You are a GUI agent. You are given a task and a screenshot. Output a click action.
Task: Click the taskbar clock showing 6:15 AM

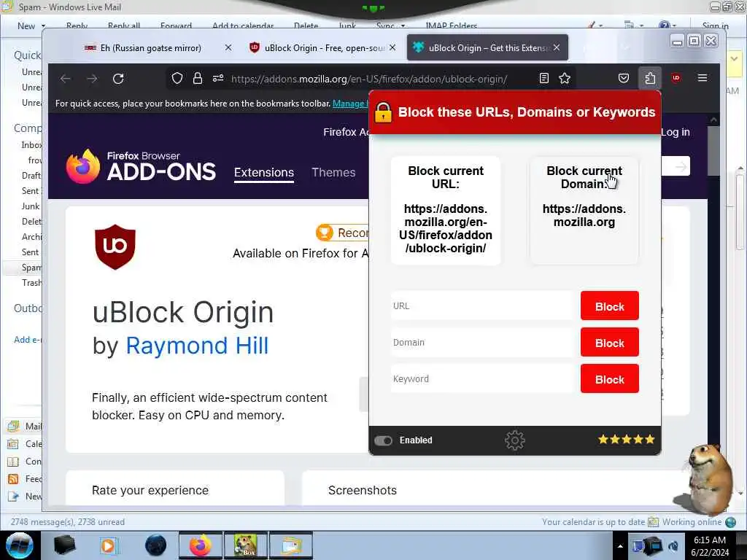(710, 540)
